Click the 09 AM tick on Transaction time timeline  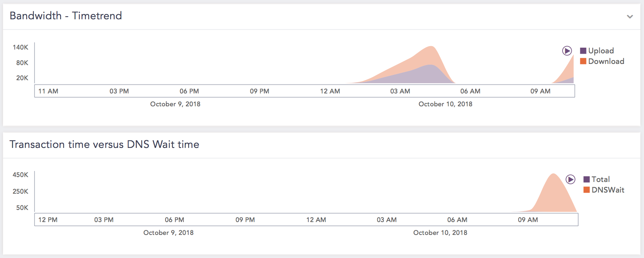click(528, 220)
